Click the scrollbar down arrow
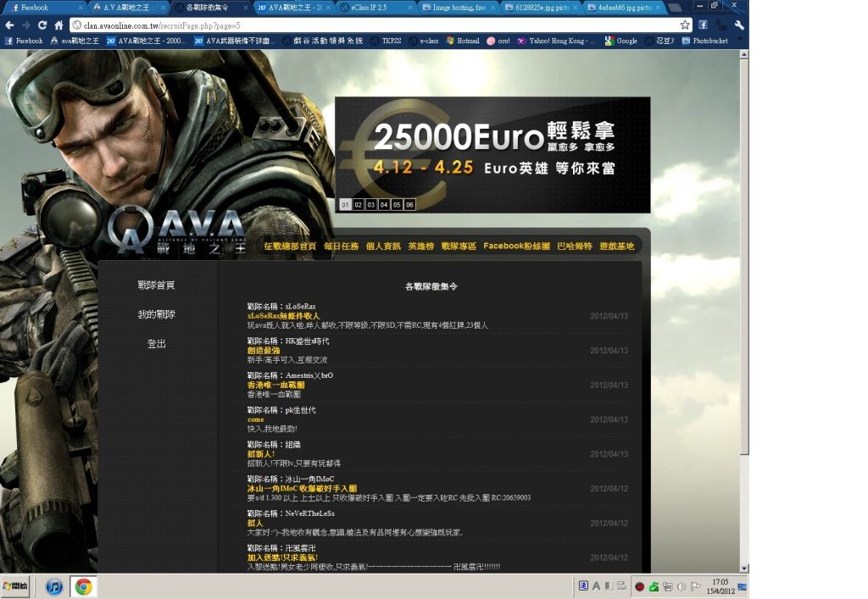The height and width of the screenshot is (599, 868). click(x=744, y=568)
